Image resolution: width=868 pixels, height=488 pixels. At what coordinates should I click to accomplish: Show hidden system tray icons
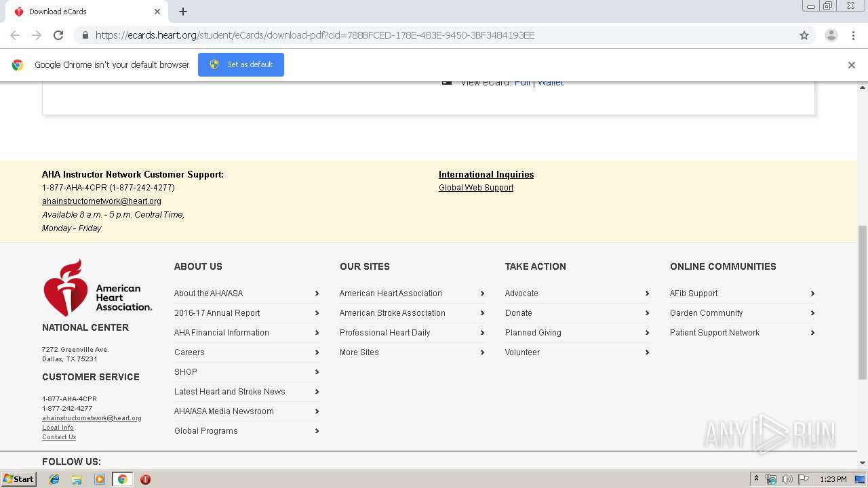756,479
